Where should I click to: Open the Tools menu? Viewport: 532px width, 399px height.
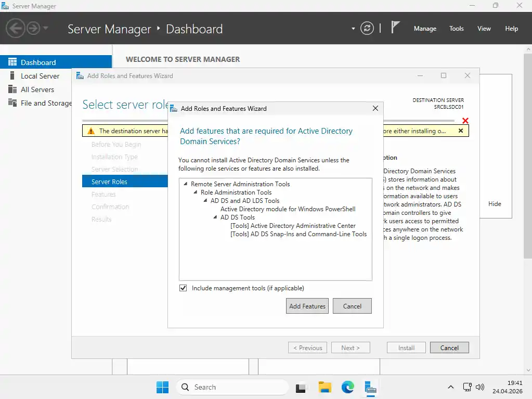tap(457, 29)
